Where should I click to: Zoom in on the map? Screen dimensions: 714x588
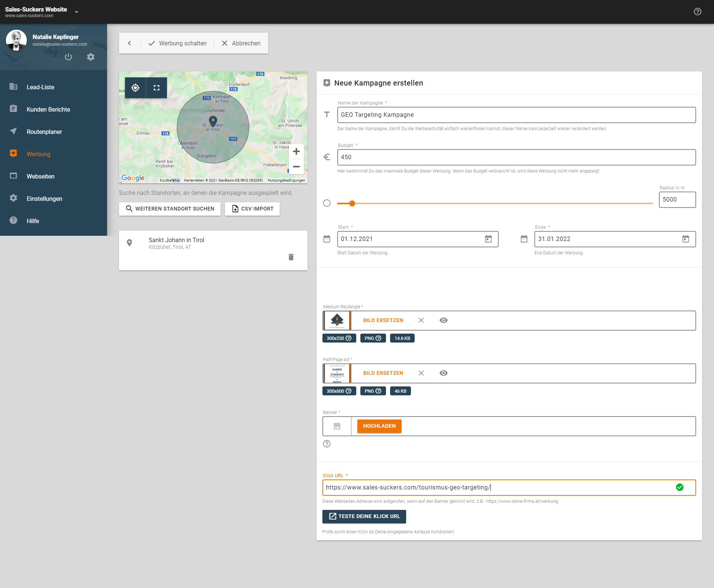pyautogui.click(x=296, y=151)
